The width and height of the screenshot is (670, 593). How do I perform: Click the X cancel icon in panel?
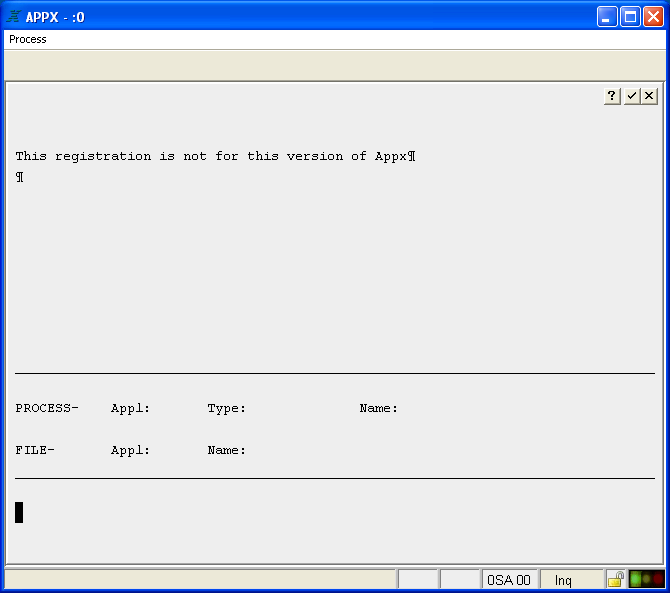click(x=649, y=96)
